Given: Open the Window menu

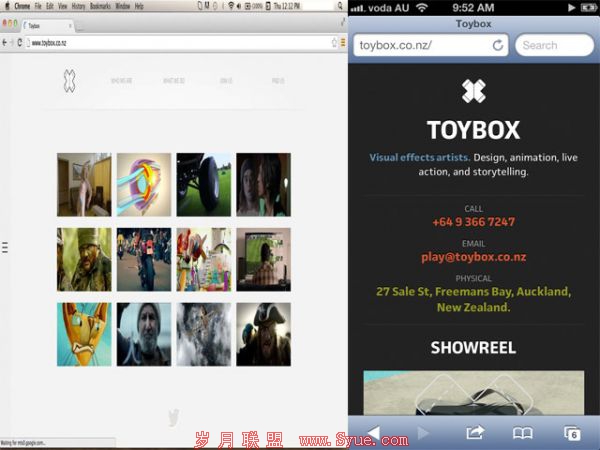Looking at the screenshot, I should click(123, 6).
